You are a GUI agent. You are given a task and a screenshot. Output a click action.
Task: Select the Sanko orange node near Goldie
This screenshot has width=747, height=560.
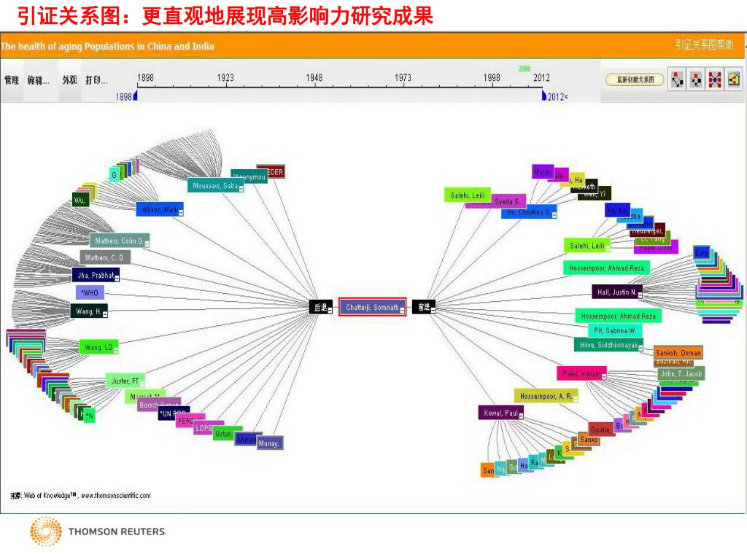pyautogui.click(x=589, y=439)
